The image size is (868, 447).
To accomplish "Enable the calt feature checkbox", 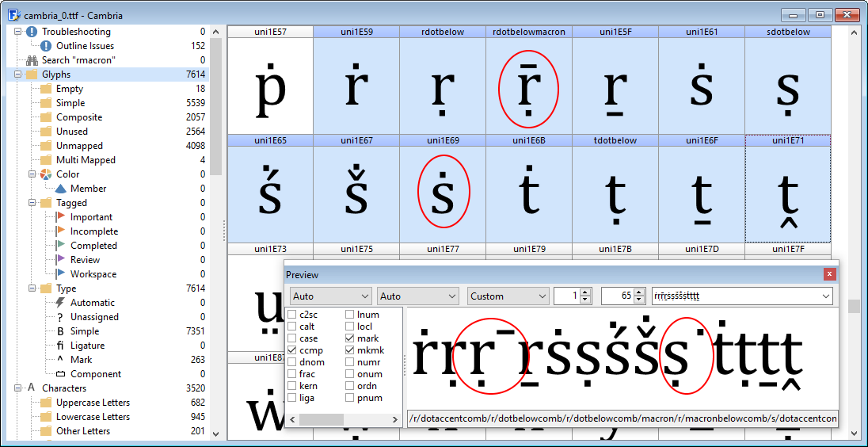I will [x=291, y=327].
